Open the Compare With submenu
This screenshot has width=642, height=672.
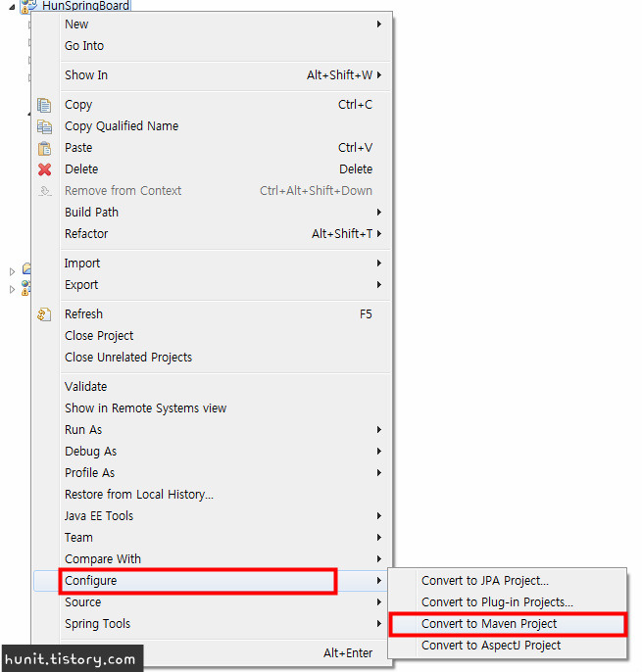tap(213, 558)
